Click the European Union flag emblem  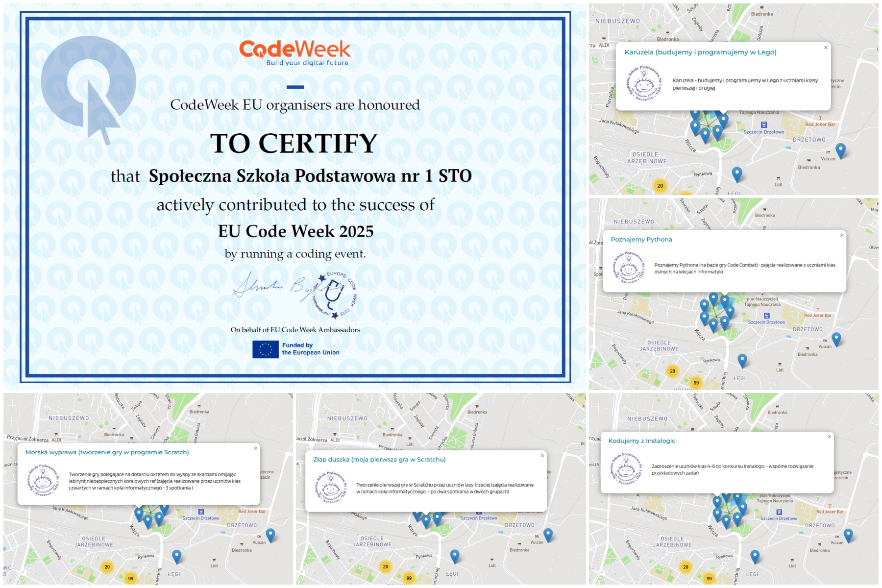pyautogui.click(x=265, y=349)
